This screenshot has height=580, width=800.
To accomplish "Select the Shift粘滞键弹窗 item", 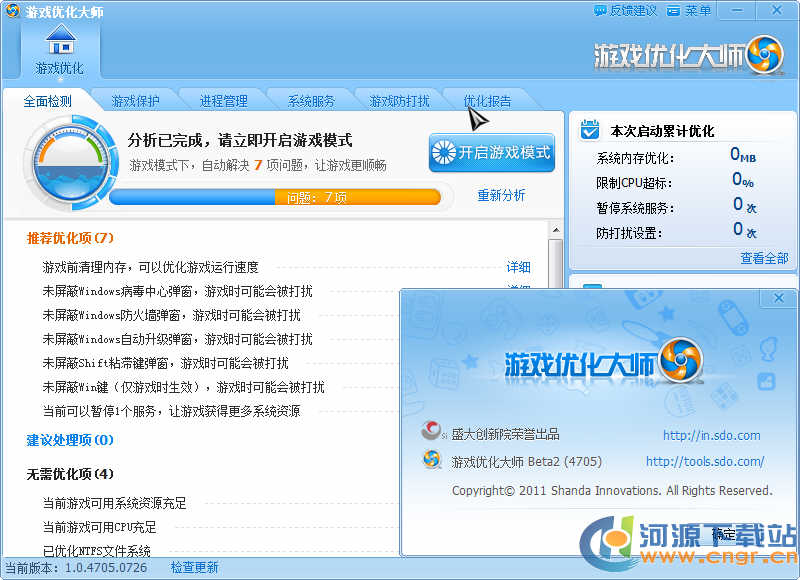I will coord(165,363).
